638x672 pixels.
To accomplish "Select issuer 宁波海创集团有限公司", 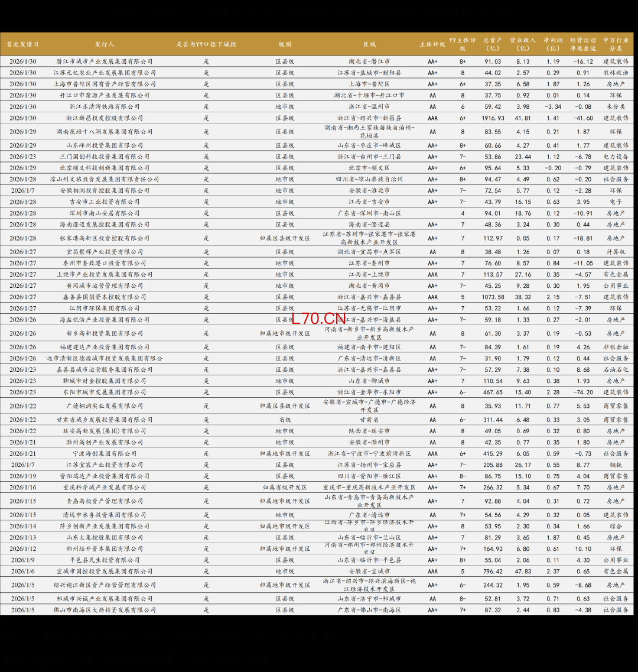I will pos(105,454).
